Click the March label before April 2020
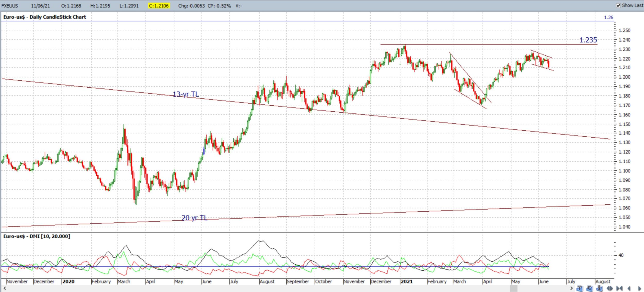The width and height of the screenshot is (644, 292). click(124, 281)
